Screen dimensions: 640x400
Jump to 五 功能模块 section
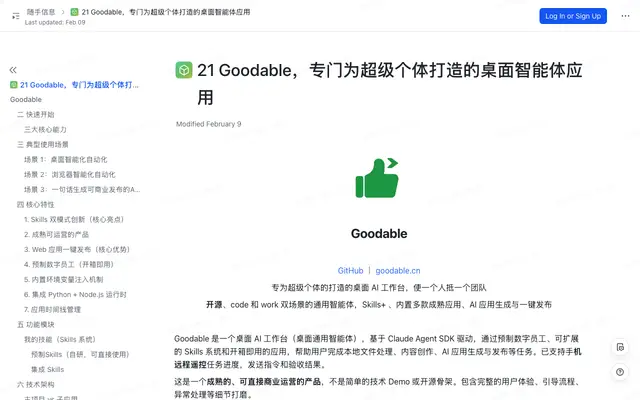[x=36, y=325]
